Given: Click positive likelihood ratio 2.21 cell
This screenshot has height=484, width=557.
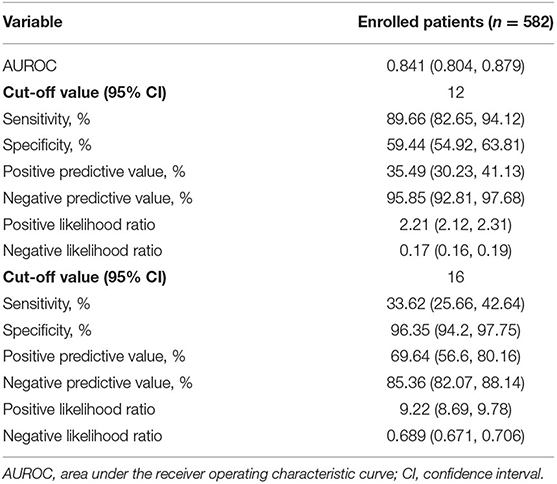Looking at the screenshot, I should click(x=455, y=225).
